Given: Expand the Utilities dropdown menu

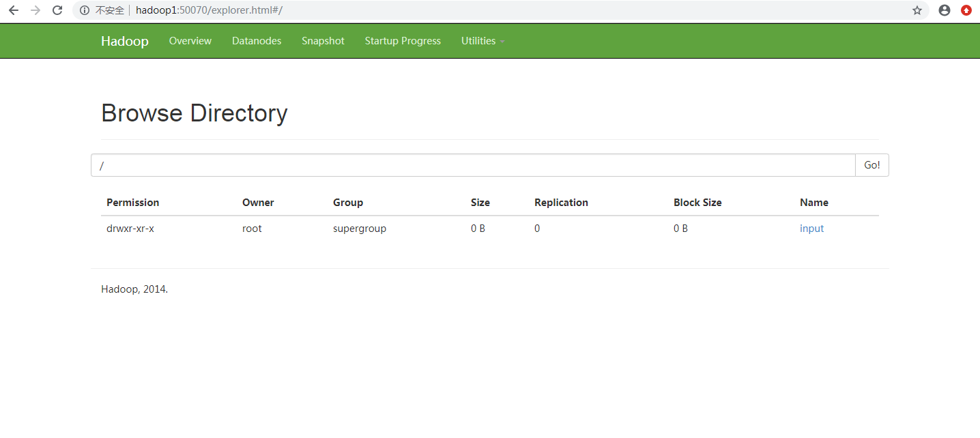Looking at the screenshot, I should click(483, 41).
